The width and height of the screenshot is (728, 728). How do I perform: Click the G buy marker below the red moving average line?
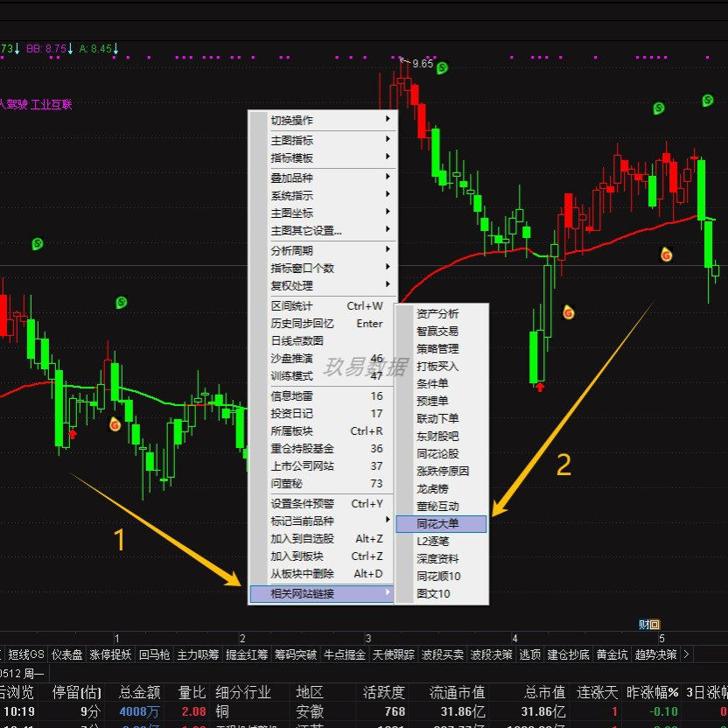click(666, 254)
